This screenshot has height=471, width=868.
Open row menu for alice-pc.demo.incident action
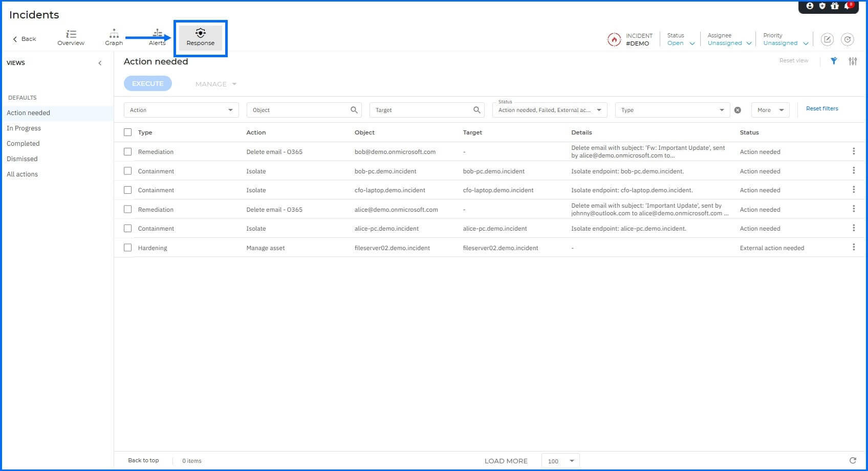click(x=854, y=228)
